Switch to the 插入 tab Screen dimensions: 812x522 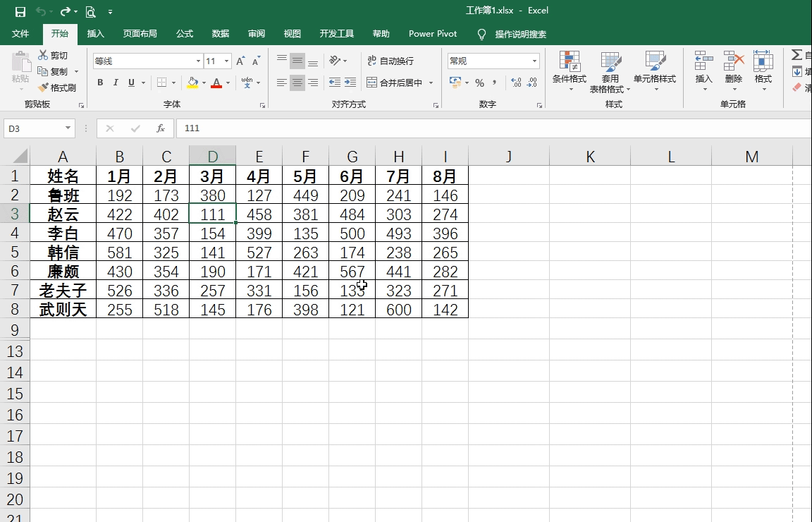pos(96,34)
